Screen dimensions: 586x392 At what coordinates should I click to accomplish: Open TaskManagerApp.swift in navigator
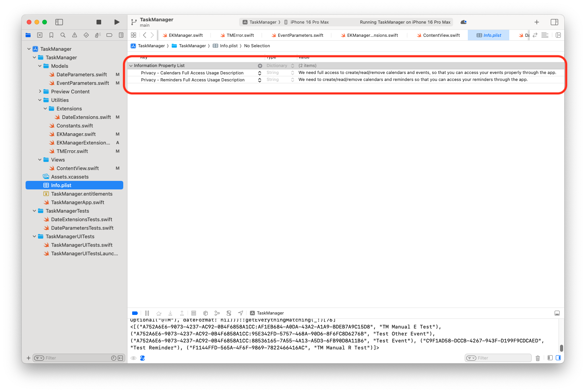pos(78,202)
